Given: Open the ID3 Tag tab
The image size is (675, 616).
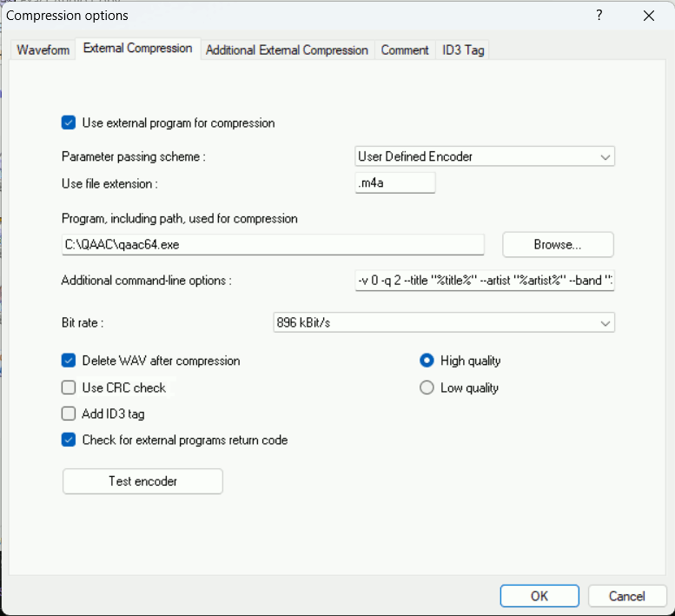Looking at the screenshot, I should (463, 50).
